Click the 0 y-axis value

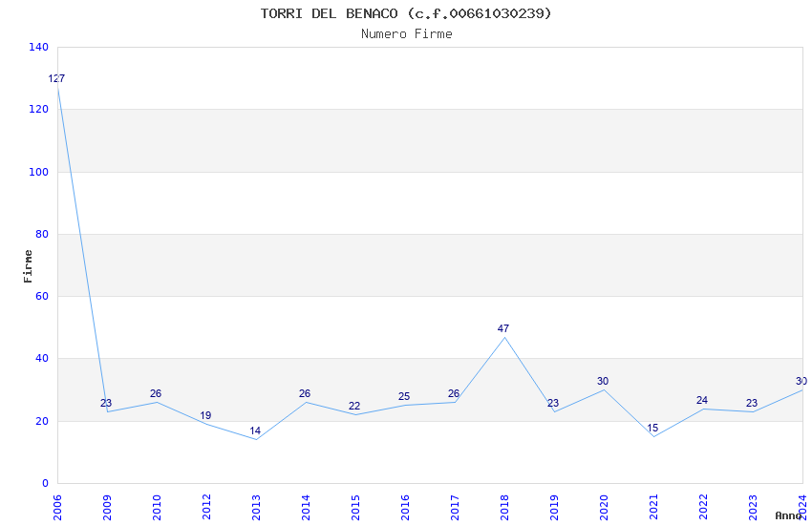point(46,483)
